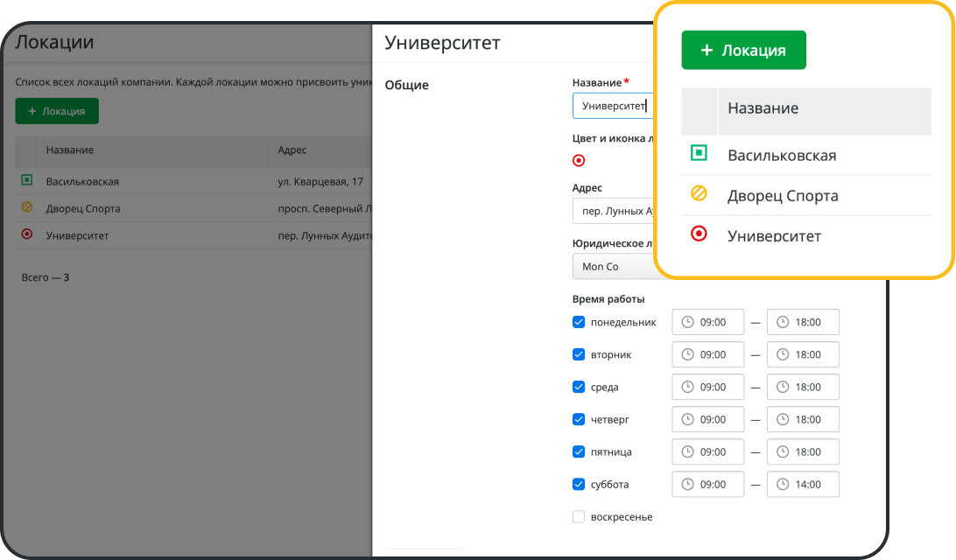Disable the суббота checkbox
The image size is (956, 560).
pos(578,484)
